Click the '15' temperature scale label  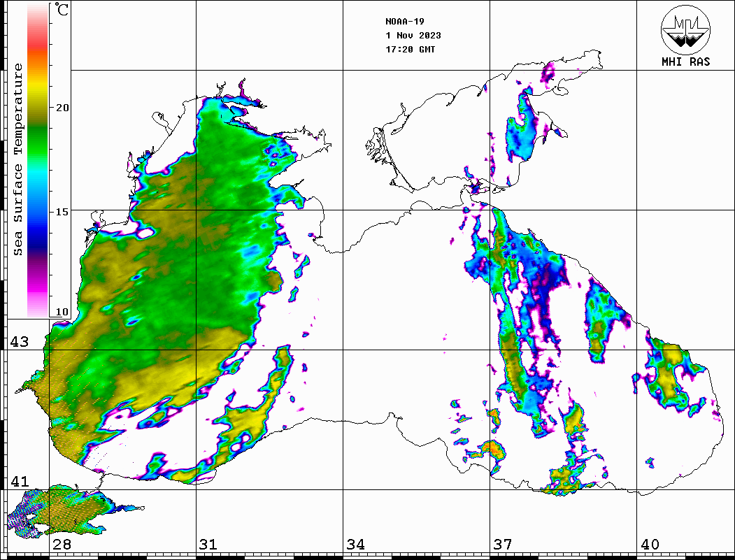[x=62, y=212]
